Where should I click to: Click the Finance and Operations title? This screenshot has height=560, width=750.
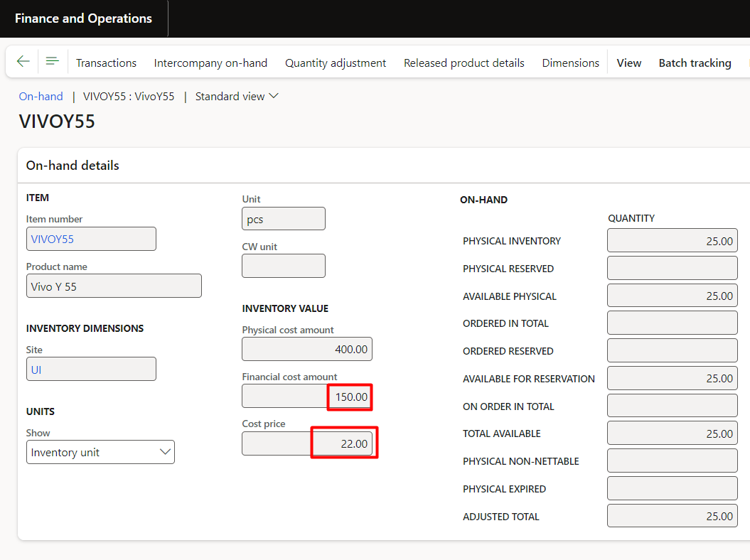pos(83,18)
